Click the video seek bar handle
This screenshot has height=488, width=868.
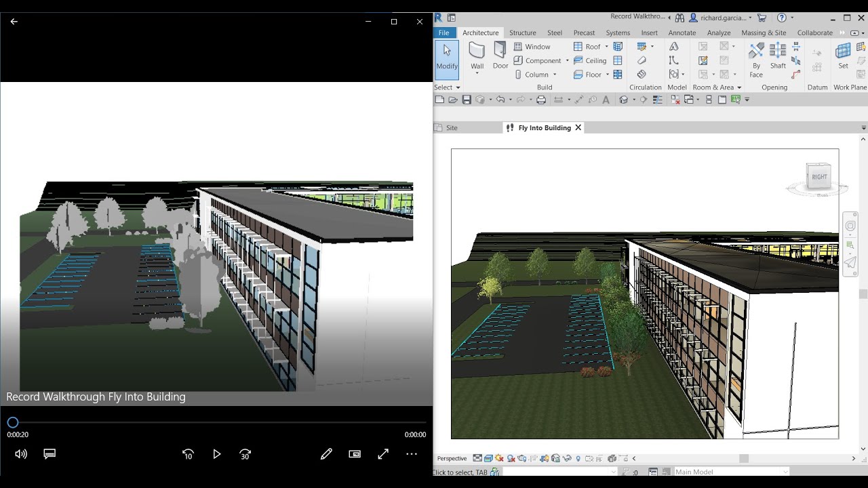coord(13,422)
